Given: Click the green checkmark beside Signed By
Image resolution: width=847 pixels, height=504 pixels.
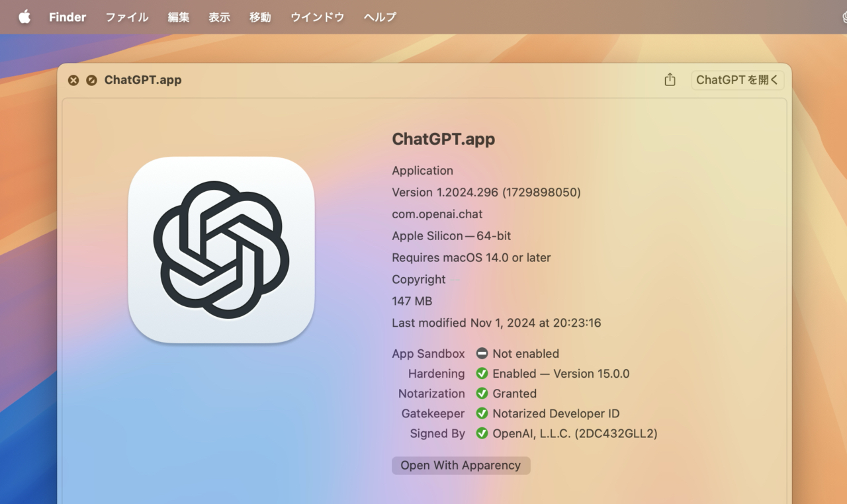Looking at the screenshot, I should pyautogui.click(x=482, y=434).
